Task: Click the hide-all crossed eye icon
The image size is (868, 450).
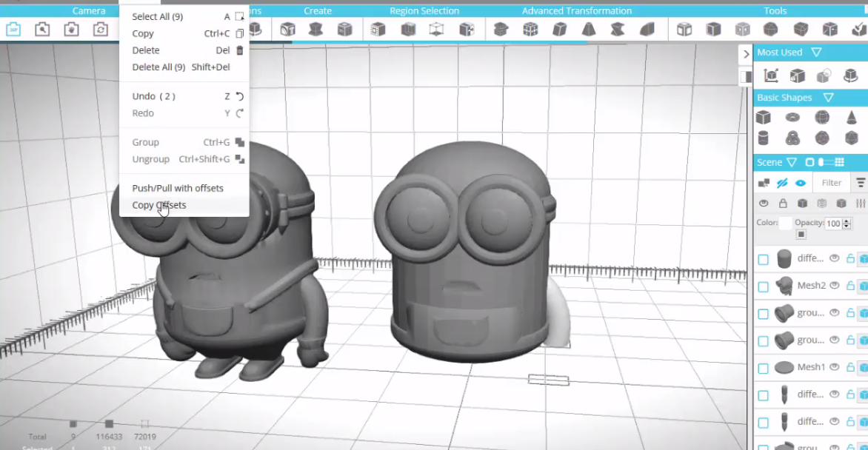Action: pos(782,183)
